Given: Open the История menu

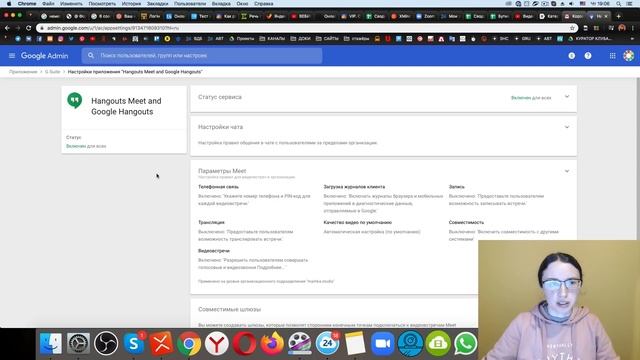Looking at the screenshot, I should (131, 4).
